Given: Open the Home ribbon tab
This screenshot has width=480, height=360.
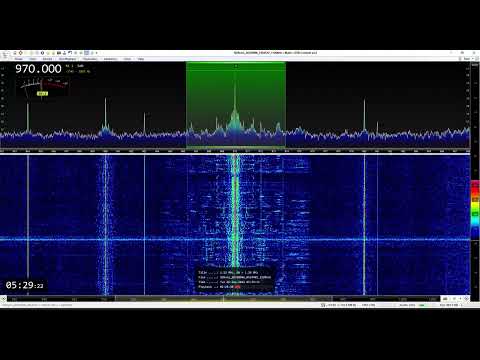Looking at the screenshot, I should pos(19,59).
